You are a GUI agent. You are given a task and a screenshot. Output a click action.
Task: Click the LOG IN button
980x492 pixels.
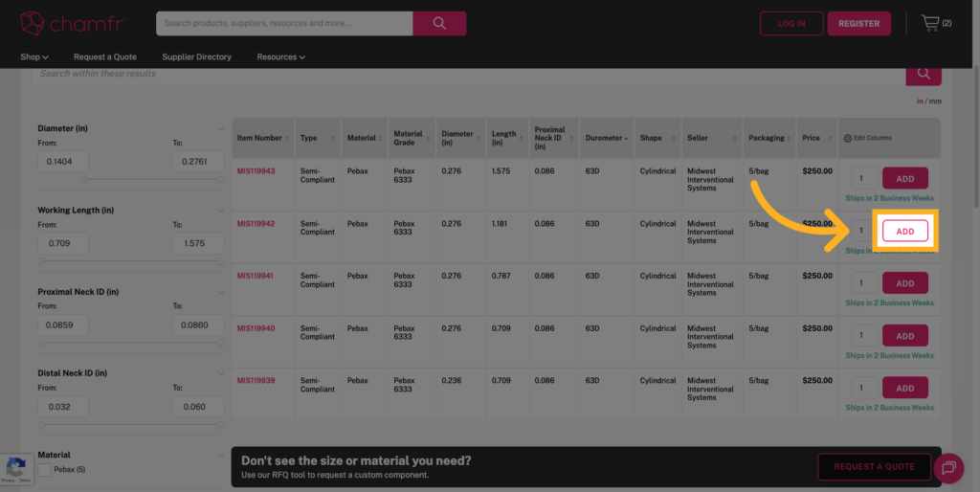pyautogui.click(x=791, y=23)
